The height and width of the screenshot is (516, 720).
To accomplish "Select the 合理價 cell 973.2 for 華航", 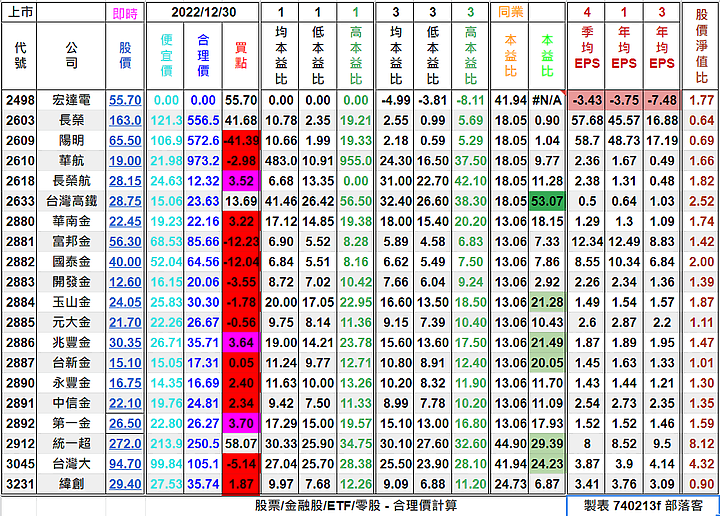I will (x=203, y=161).
